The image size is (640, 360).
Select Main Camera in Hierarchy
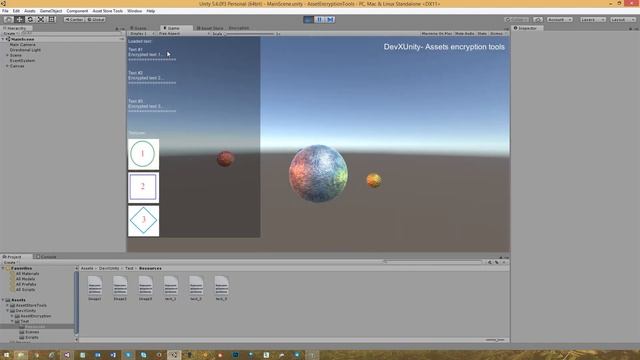[x=22, y=44]
